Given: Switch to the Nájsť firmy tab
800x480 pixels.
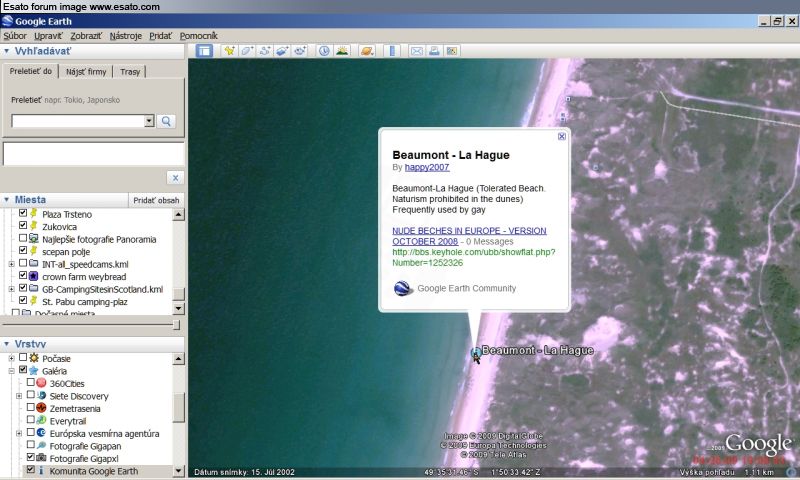Looking at the screenshot, I should [x=86, y=72].
